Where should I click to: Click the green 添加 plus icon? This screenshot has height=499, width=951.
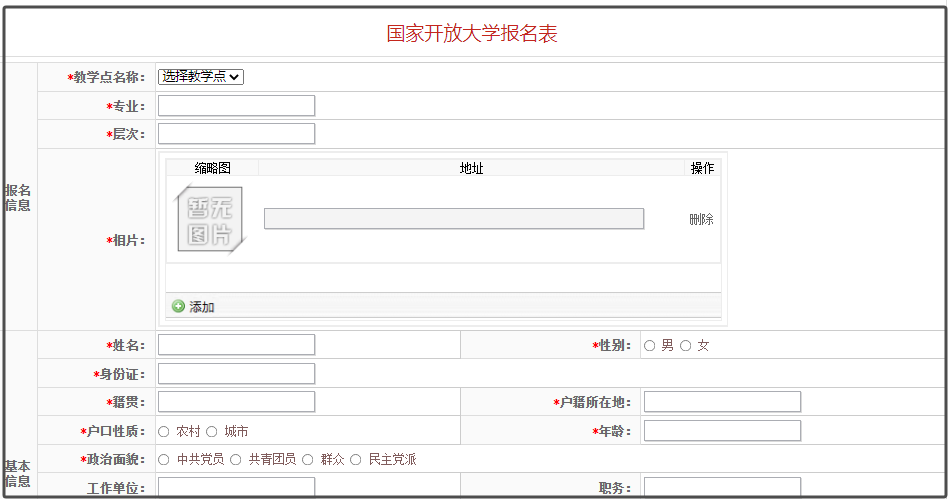[178, 306]
